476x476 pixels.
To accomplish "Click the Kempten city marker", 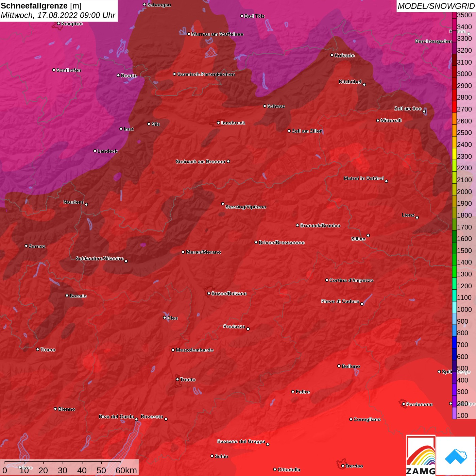I will (58, 23).
